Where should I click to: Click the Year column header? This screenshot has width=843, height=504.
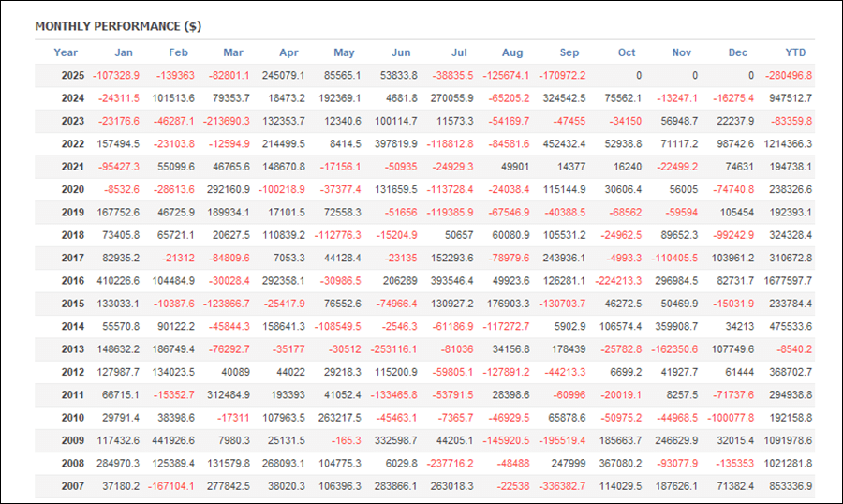coord(66,52)
